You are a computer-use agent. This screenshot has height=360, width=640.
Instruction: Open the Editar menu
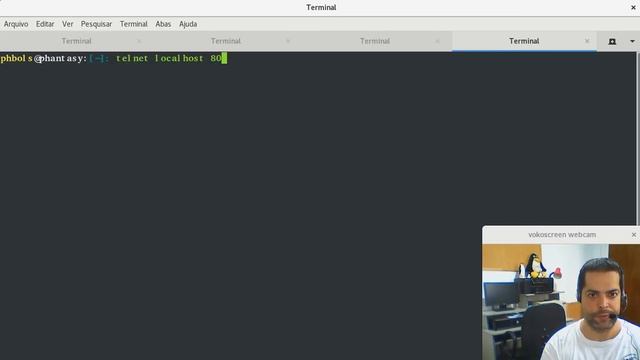45,24
